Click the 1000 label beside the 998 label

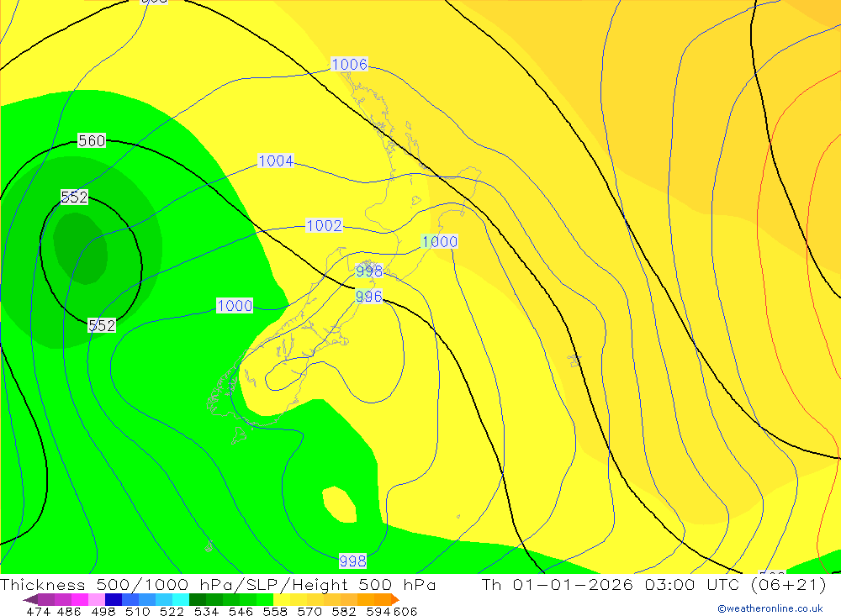(440, 241)
